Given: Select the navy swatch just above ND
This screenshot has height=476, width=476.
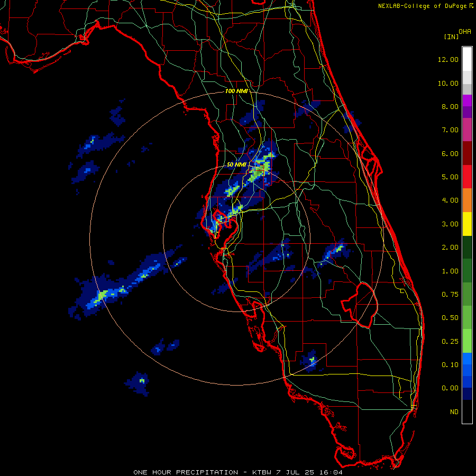Looking at the screenshot, I should [x=467, y=394].
